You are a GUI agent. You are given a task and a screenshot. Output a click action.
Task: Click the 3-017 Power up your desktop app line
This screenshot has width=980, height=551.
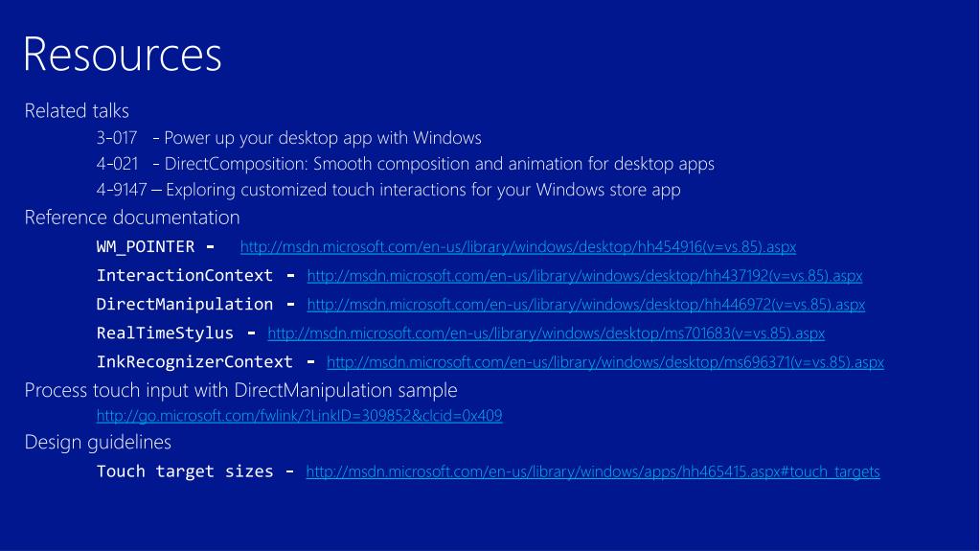(x=288, y=138)
